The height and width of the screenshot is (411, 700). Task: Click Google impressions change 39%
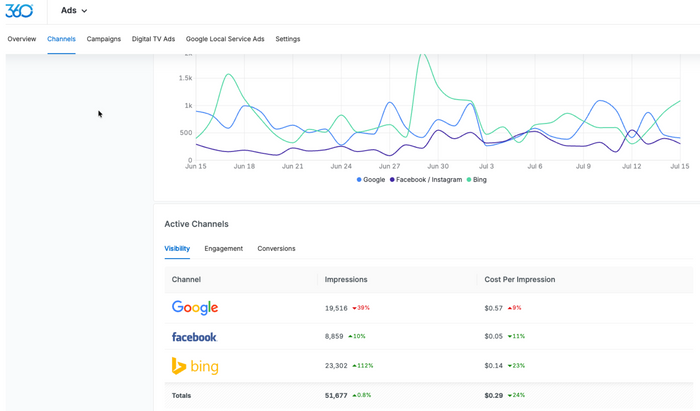click(x=361, y=308)
